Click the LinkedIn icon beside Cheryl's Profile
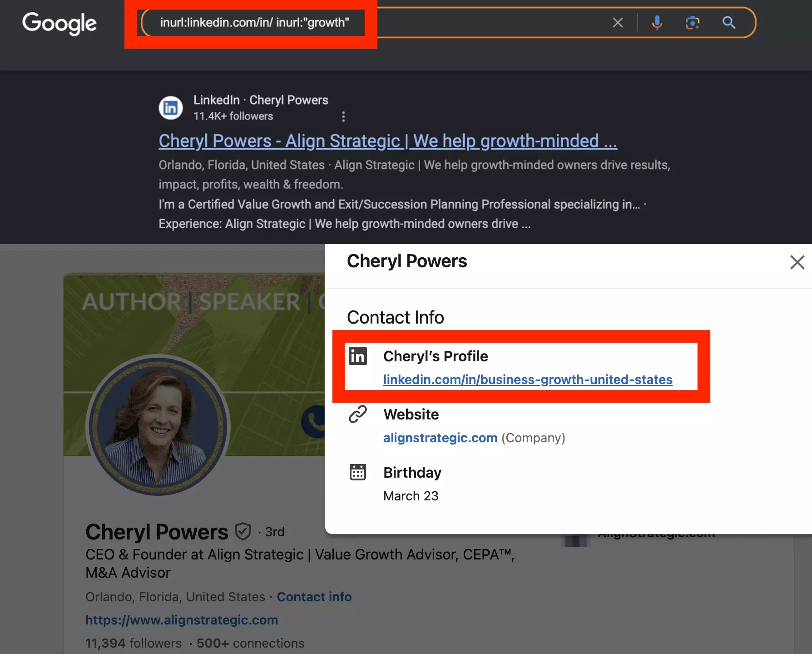Viewport: 812px width, 654px height. [358, 356]
